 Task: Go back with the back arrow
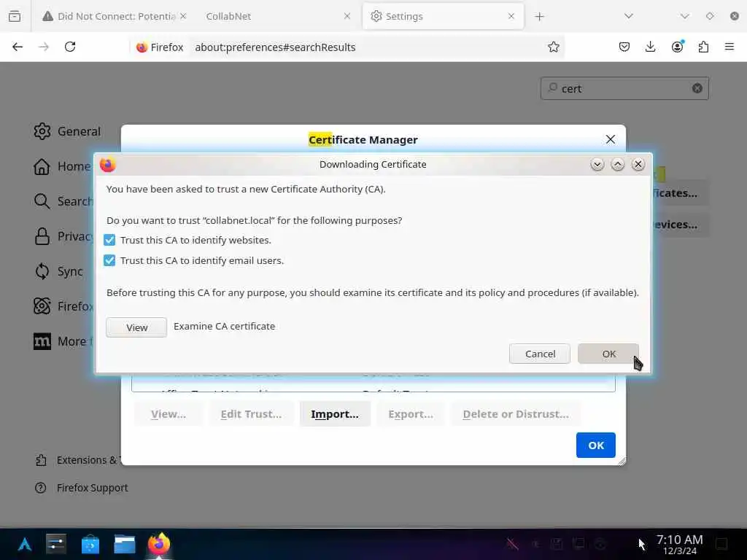pyautogui.click(x=18, y=47)
